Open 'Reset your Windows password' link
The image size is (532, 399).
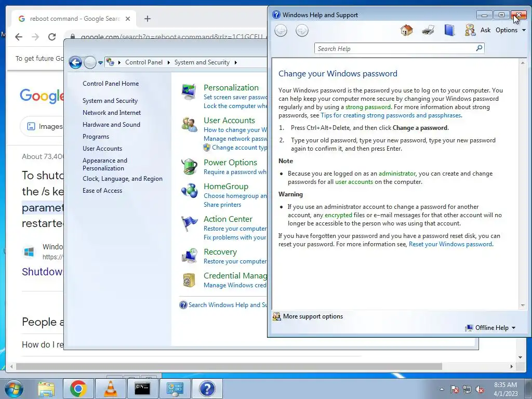click(450, 244)
